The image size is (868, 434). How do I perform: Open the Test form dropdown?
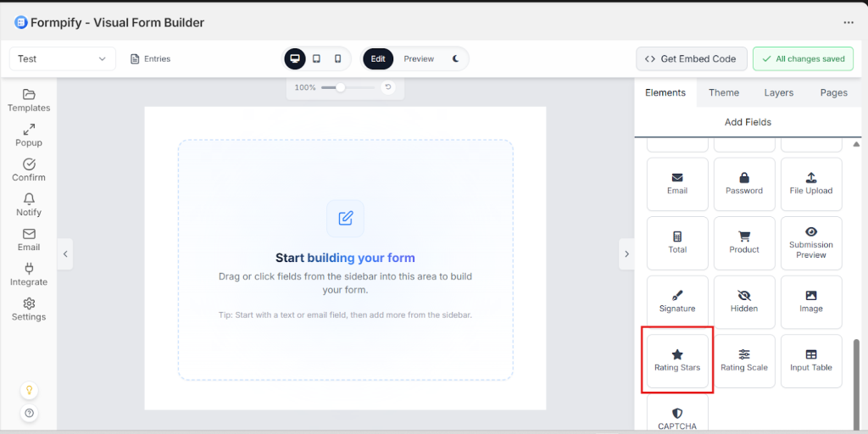point(62,58)
